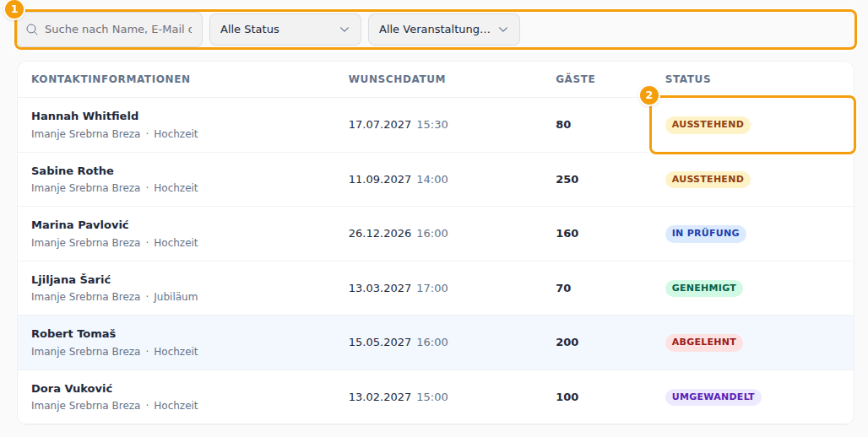The height and width of the screenshot is (437, 868).
Task: Open Marina Pavlović's inquiry
Action: coord(436,234)
